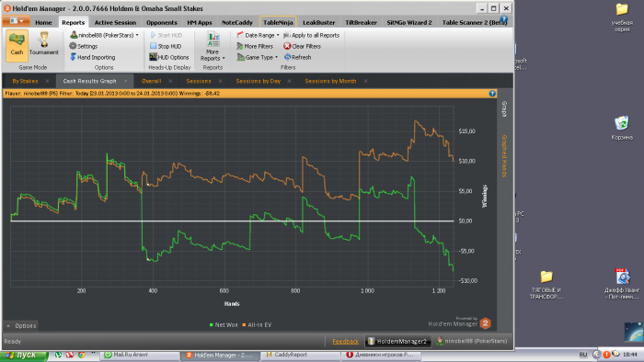644x362 pixels.
Task: Click the Chrome quick launch icon
Action: pos(81,355)
